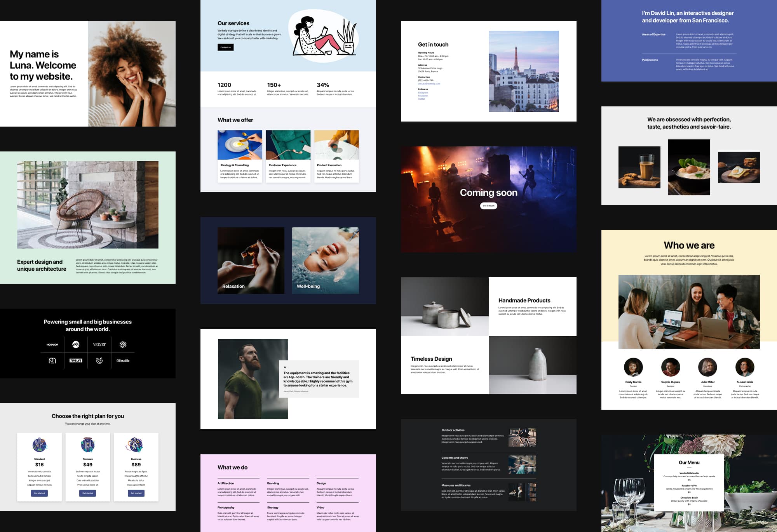Click the diagonal dotted brand logo
777x532 pixels.
(124, 344)
